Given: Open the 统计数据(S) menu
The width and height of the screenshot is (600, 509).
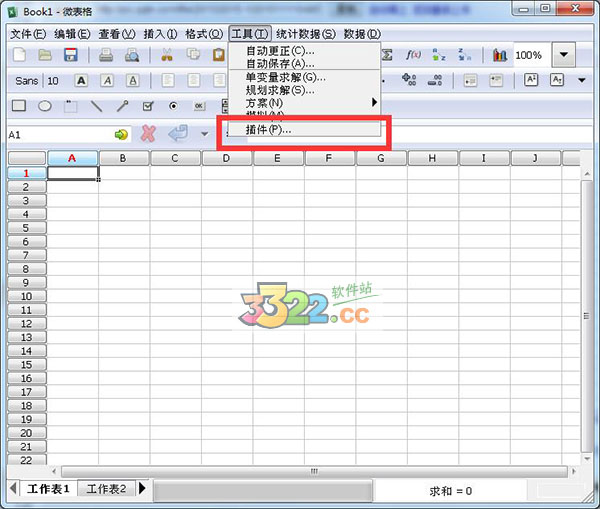Looking at the screenshot, I should tap(306, 34).
